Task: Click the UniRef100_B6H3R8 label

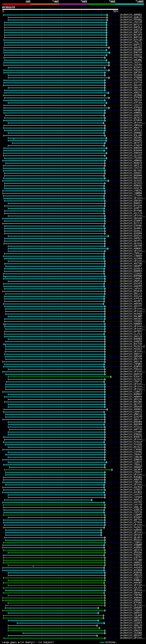Action: pos(131,424)
